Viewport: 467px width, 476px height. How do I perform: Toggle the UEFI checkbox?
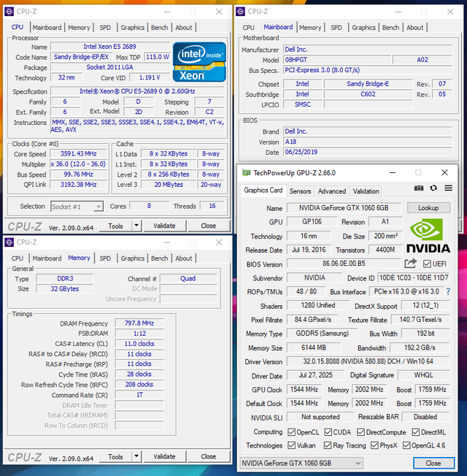tap(427, 264)
